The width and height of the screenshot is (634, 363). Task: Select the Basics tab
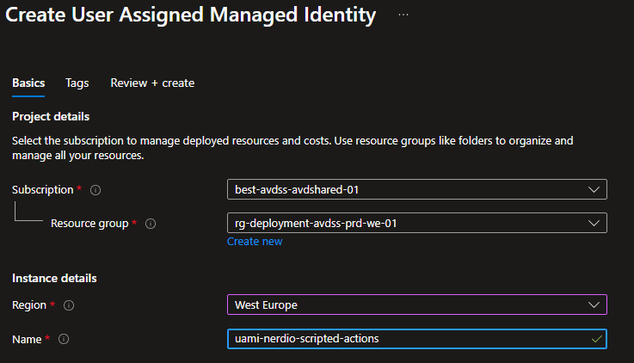(28, 83)
